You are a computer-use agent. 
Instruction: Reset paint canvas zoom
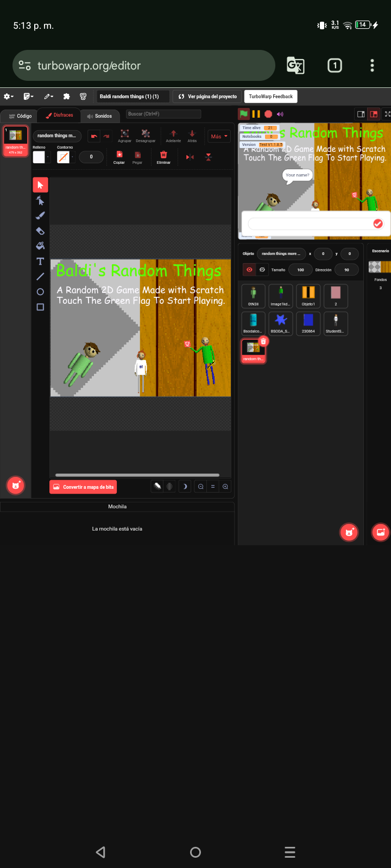213,487
